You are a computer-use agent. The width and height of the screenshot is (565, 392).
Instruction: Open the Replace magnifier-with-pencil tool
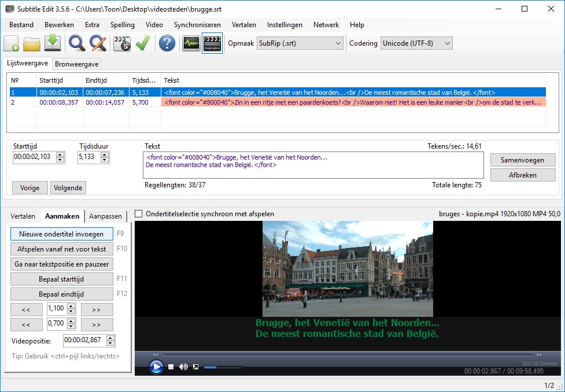point(98,43)
